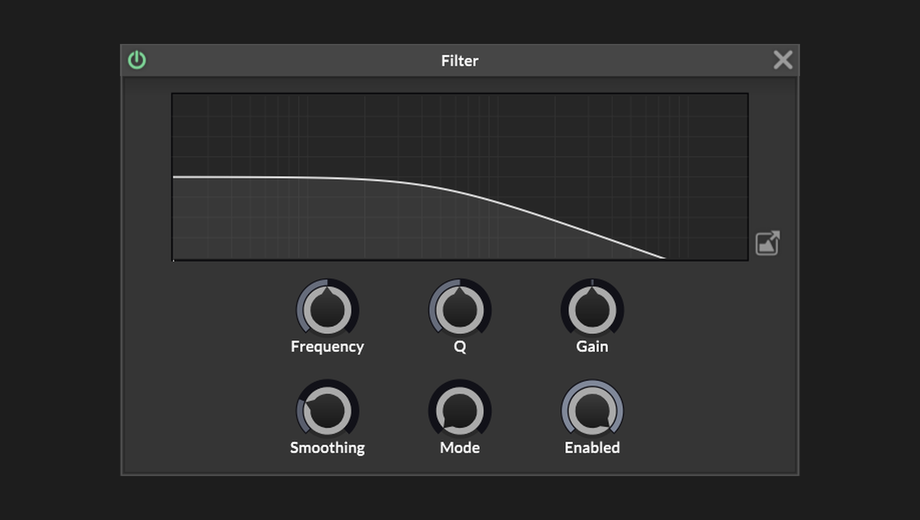Open the filter graph pop-out icon
This screenshot has width=920, height=520.
point(767,243)
